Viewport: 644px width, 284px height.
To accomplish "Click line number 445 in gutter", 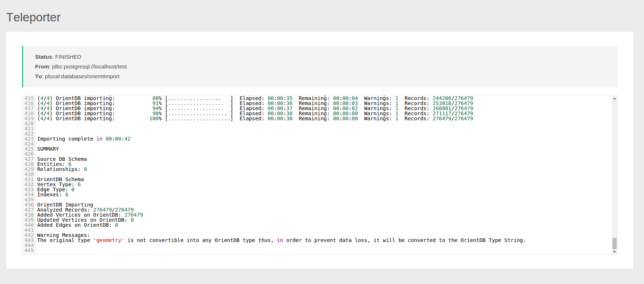I will click(x=29, y=250).
